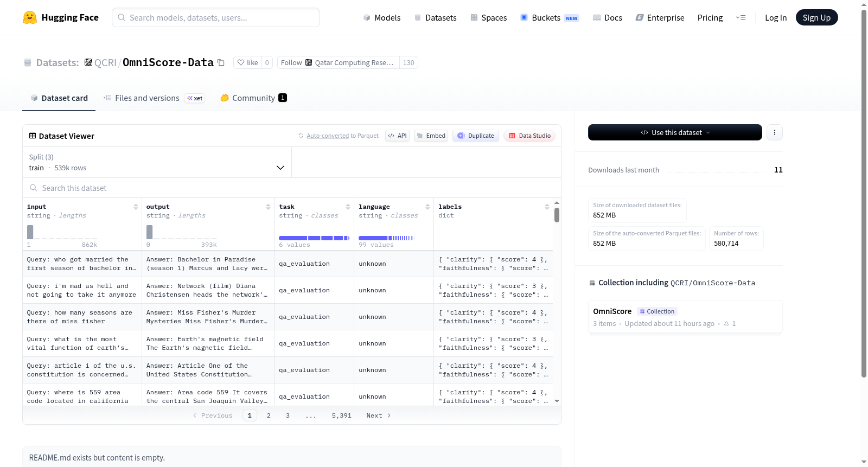Click the task classes distribution bar
Image resolution: width=868 pixels, height=467 pixels.
tap(314, 238)
